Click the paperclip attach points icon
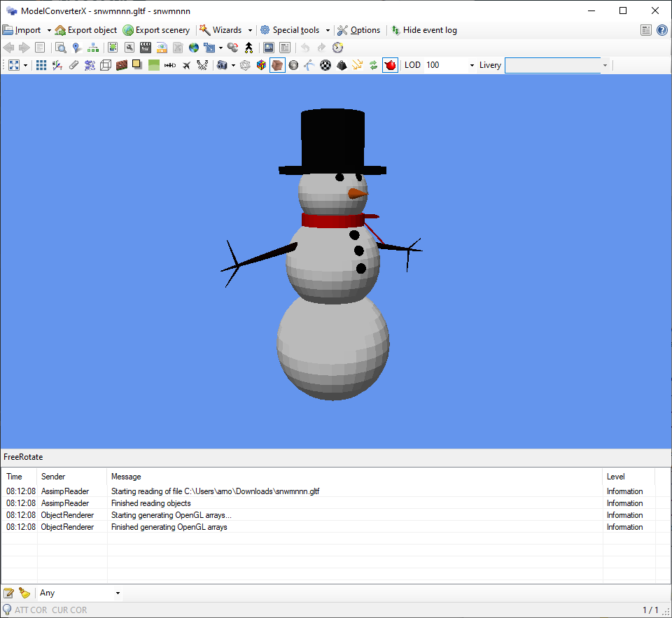 [x=73, y=65]
